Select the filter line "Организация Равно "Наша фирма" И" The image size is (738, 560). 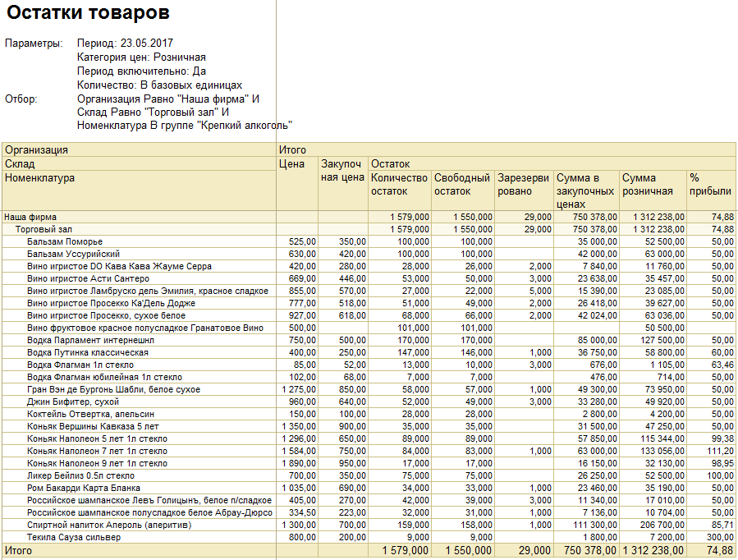pyautogui.click(x=168, y=99)
